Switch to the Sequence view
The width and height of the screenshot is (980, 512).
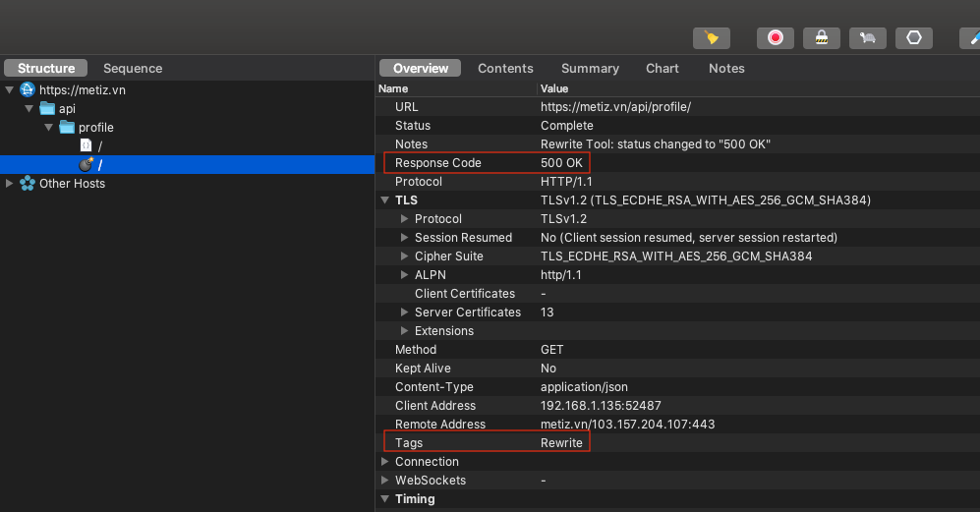(x=133, y=68)
